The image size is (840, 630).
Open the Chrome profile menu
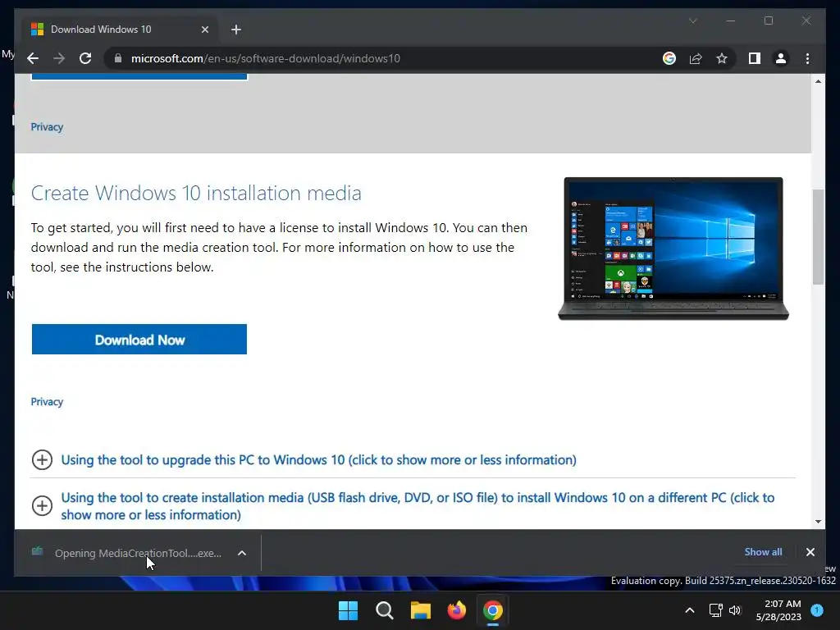tap(781, 58)
